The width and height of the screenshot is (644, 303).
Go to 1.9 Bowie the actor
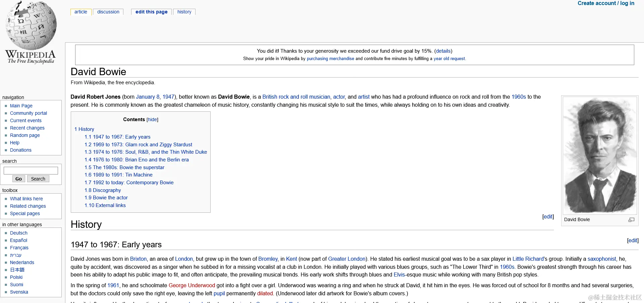pos(106,198)
